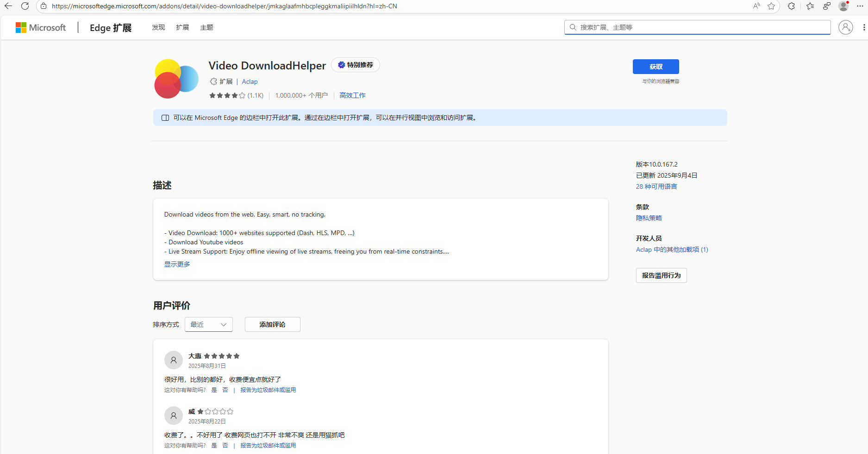Click 威 reviewer avatar
The image size is (868, 454).
point(174,416)
